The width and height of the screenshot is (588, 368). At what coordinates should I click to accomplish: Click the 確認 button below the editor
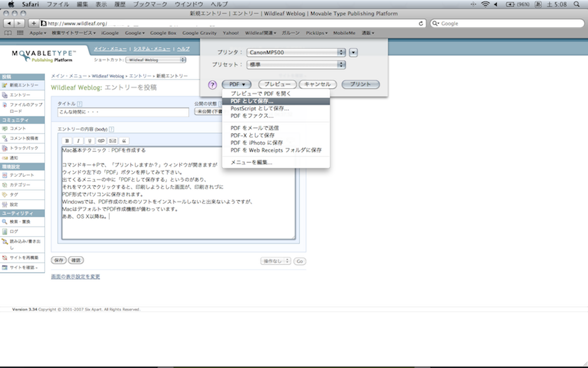76,260
